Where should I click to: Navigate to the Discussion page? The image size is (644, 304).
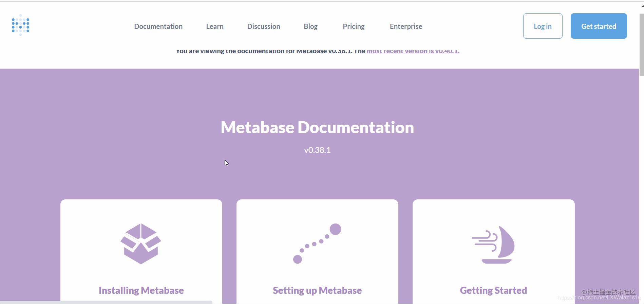click(264, 26)
